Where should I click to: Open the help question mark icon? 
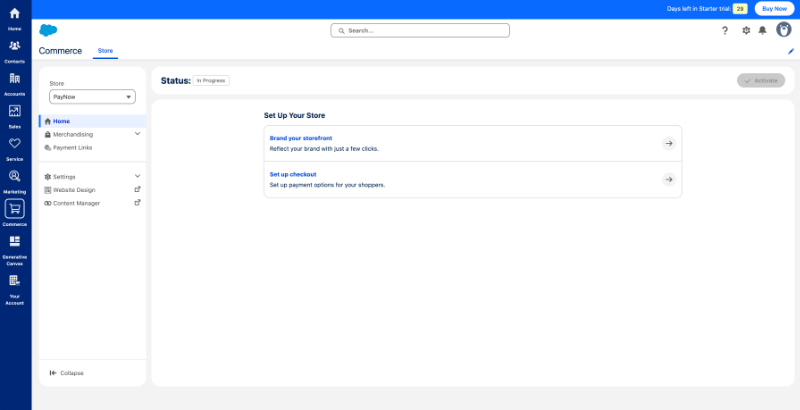point(724,31)
